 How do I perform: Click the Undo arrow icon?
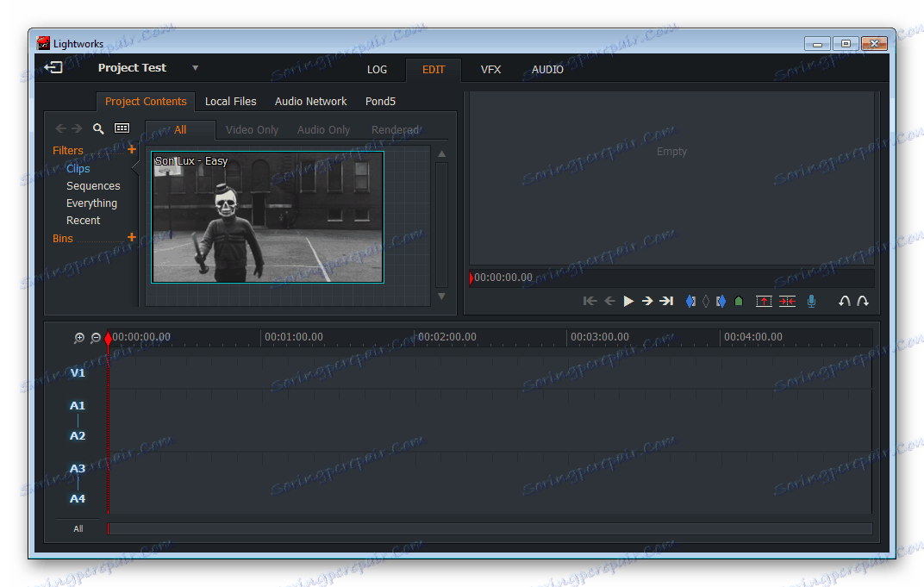click(845, 301)
